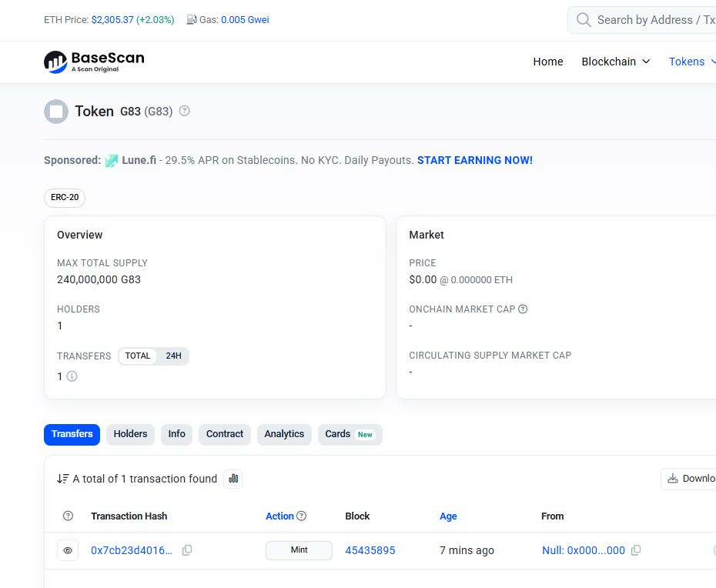Click the Block column header
716x588 pixels.
(x=357, y=516)
